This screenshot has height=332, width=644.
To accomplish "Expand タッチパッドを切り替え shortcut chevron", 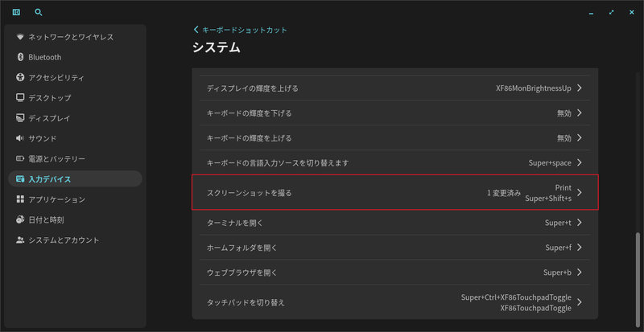I will click(580, 302).
